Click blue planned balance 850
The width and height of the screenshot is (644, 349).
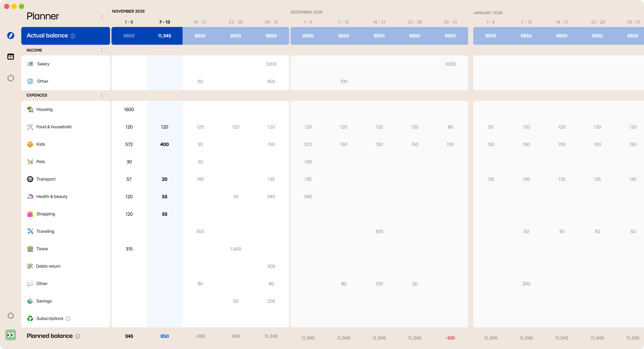(x=165, y=336)
